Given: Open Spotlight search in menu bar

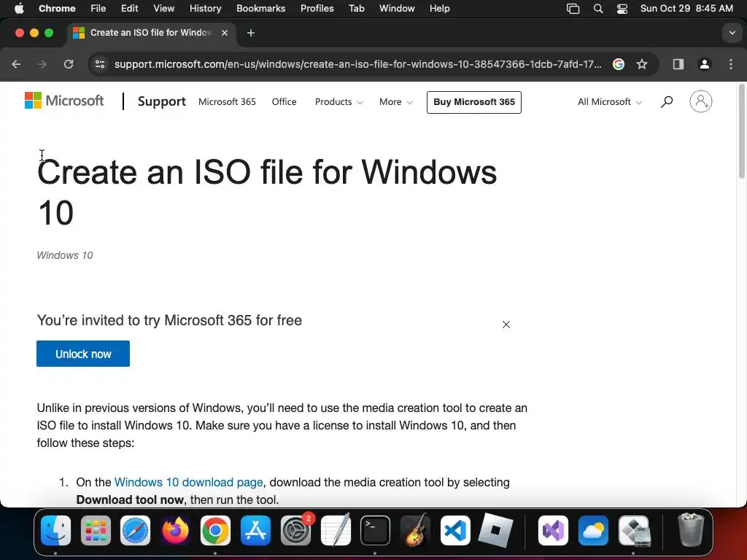Looking at the screenshot, I should (x=598, y=9).
